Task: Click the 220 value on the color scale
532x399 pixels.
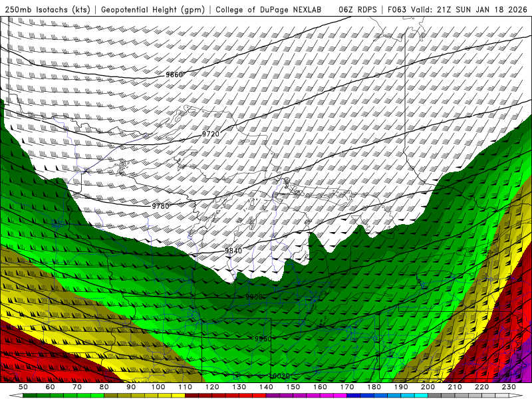Action: tap(481, 387)
